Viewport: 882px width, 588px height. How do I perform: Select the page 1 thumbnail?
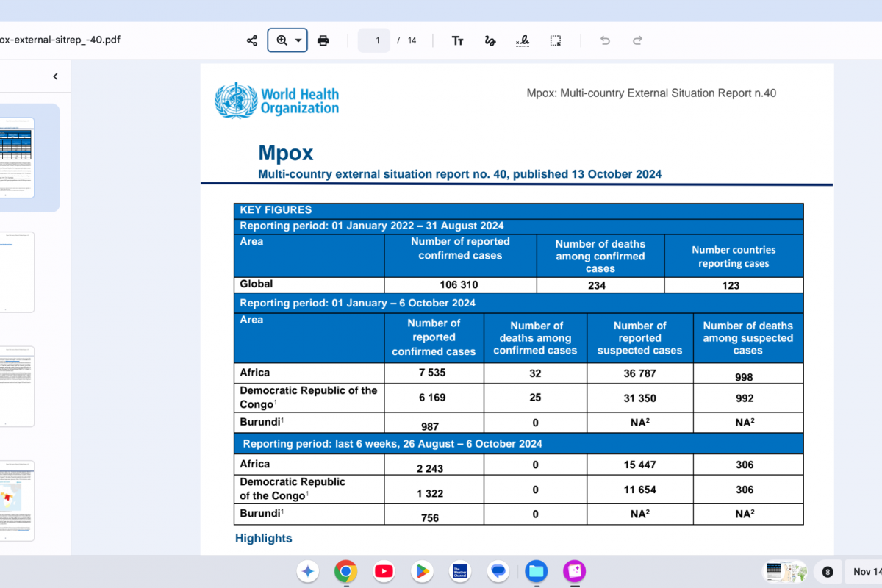tap(18, 157)
